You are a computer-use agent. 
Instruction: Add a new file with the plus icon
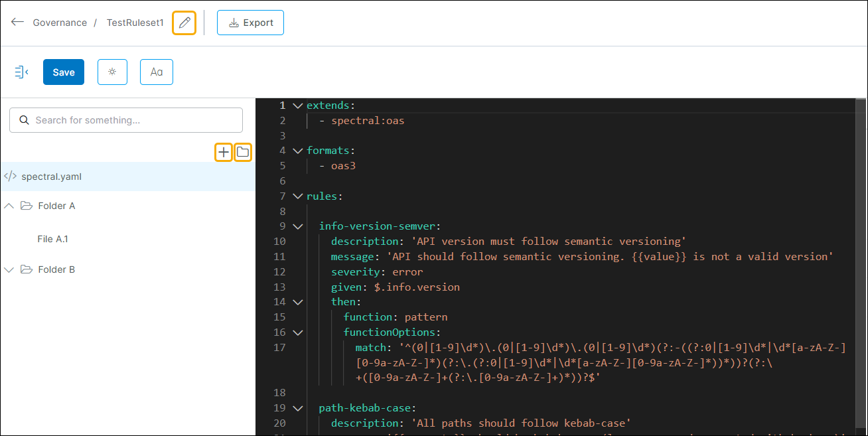[x=223, y=152]
